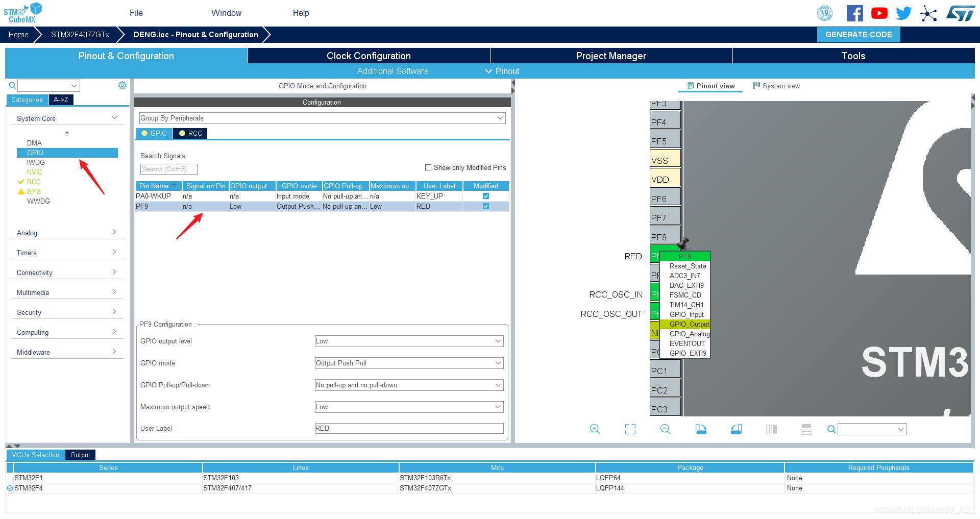This screenshot has width=980, height=519.
Task: Open the Output tab at bottom
Action: (80, 455)
